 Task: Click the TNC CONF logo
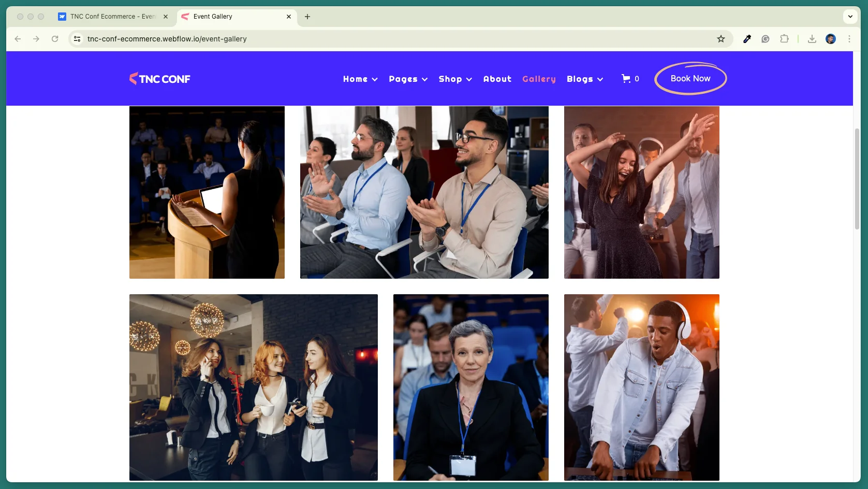coord(160,79)
